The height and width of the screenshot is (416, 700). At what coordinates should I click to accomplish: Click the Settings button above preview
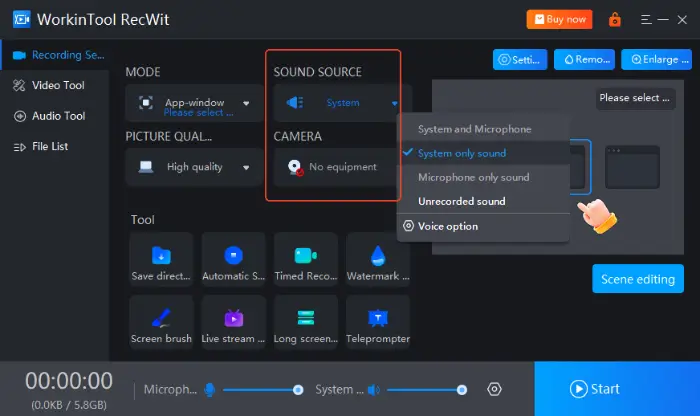coord(520,59)
